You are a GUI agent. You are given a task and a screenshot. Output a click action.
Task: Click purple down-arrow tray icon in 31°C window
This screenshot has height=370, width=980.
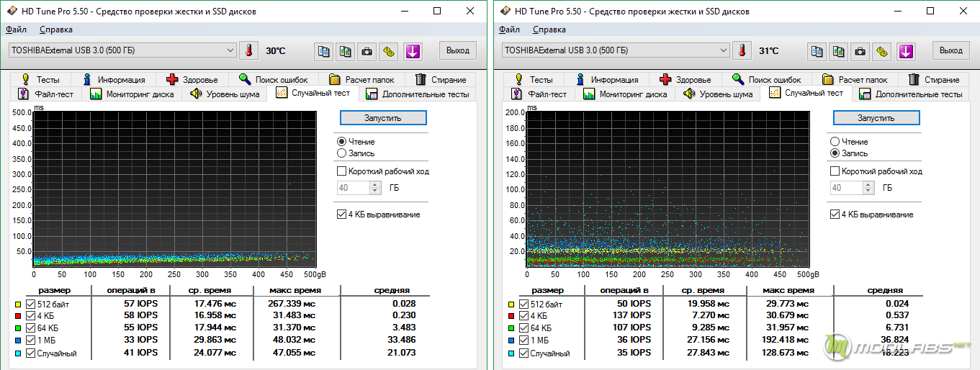[x=906, y=51]
